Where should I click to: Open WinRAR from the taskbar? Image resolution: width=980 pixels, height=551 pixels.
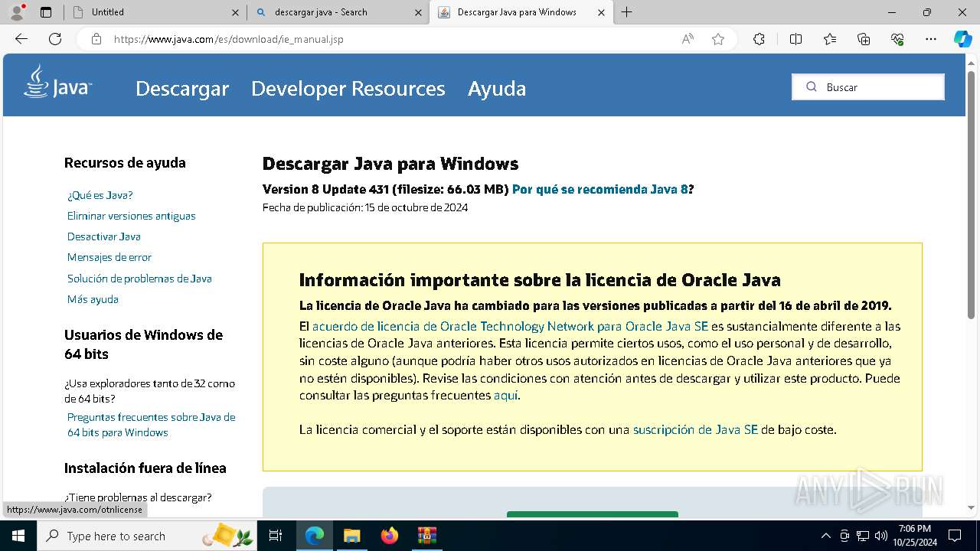(x=426, y=536)
